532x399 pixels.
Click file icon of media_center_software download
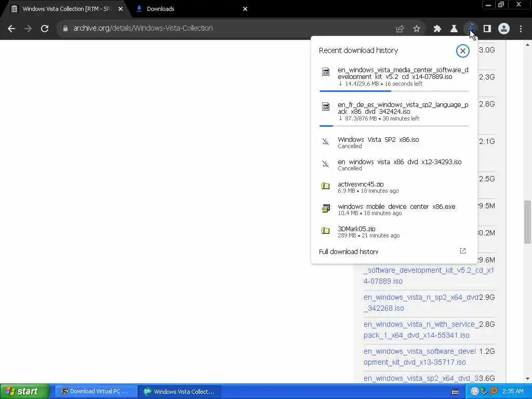(x=326, y=72)
